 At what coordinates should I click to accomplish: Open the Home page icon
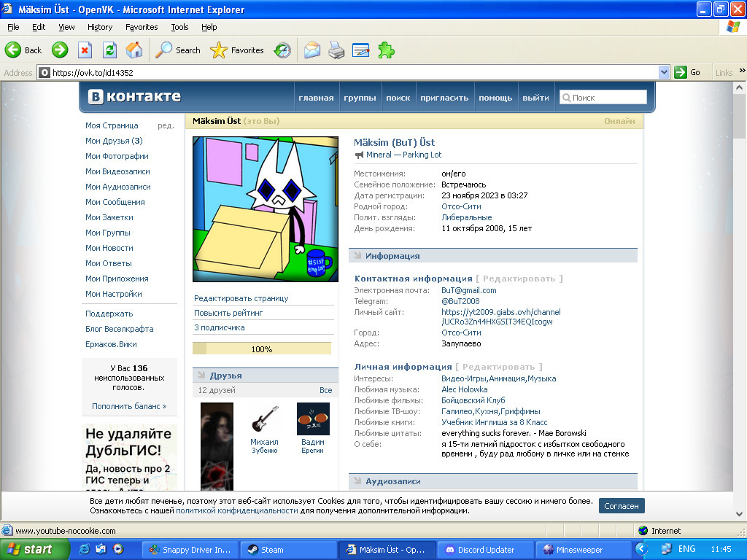134,50
